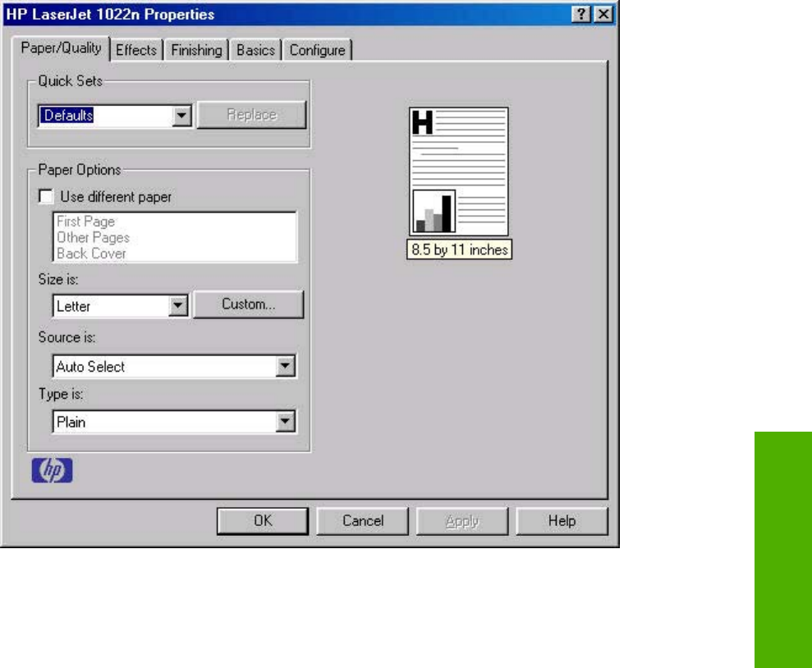Enable Use different paper checkbox
The width and height of the screenshot is (812, 668).
click(x=46, y=197)
